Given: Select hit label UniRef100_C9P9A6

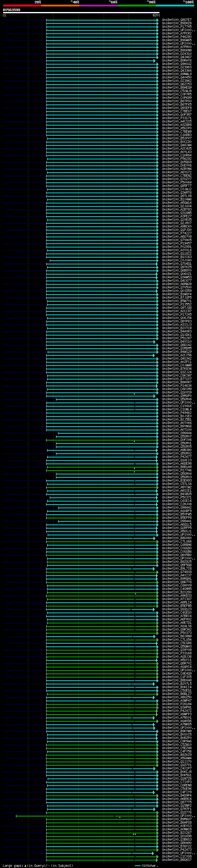Looking at the screenshot, I should click(x=177, y=741).
